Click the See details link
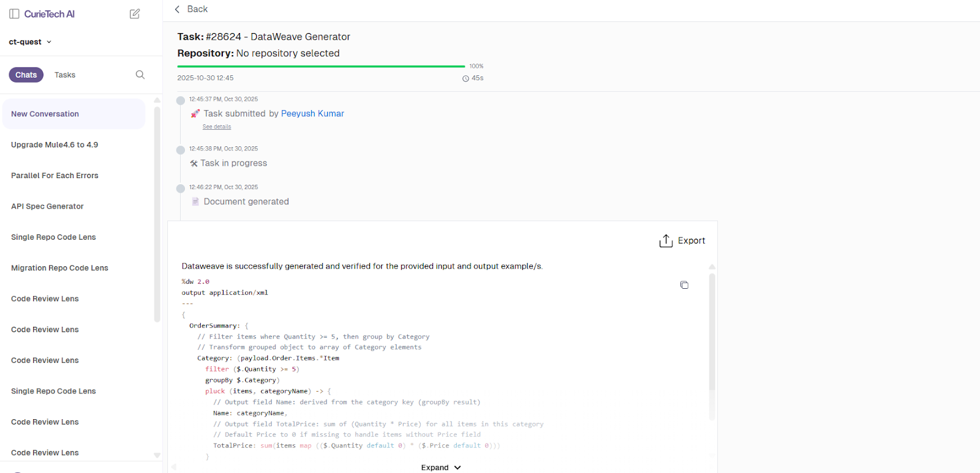This screenshot has height=473, width=980. [x=216, y=127]
